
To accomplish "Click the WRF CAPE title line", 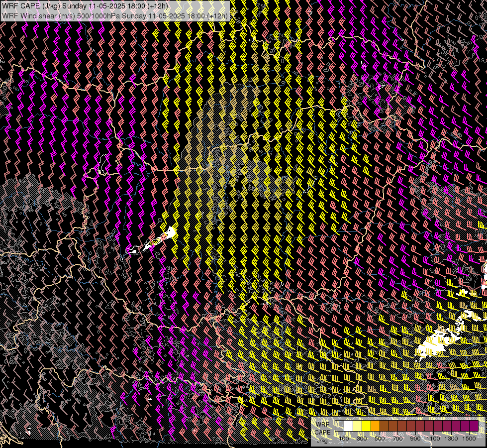I will coord(85,5).
